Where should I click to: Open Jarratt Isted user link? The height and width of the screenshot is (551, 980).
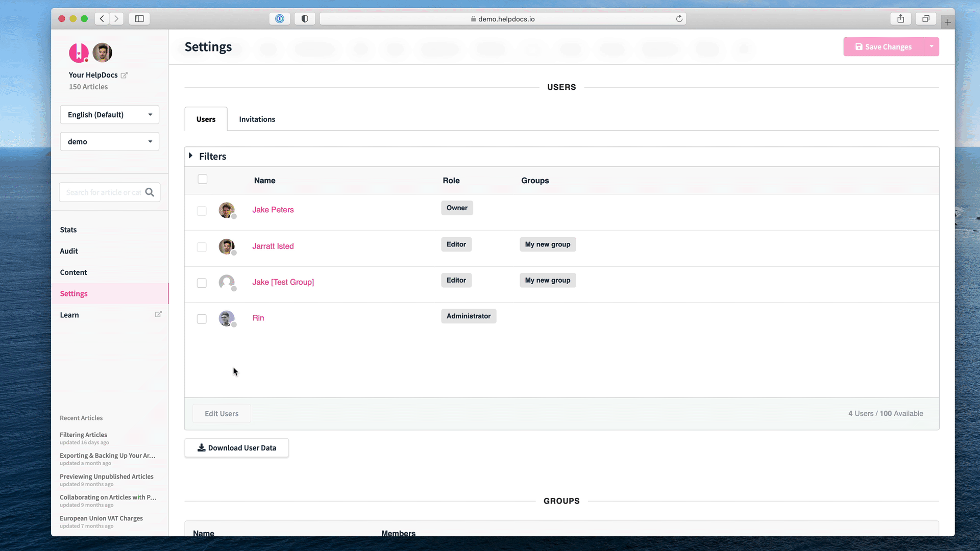click(273, 246)
